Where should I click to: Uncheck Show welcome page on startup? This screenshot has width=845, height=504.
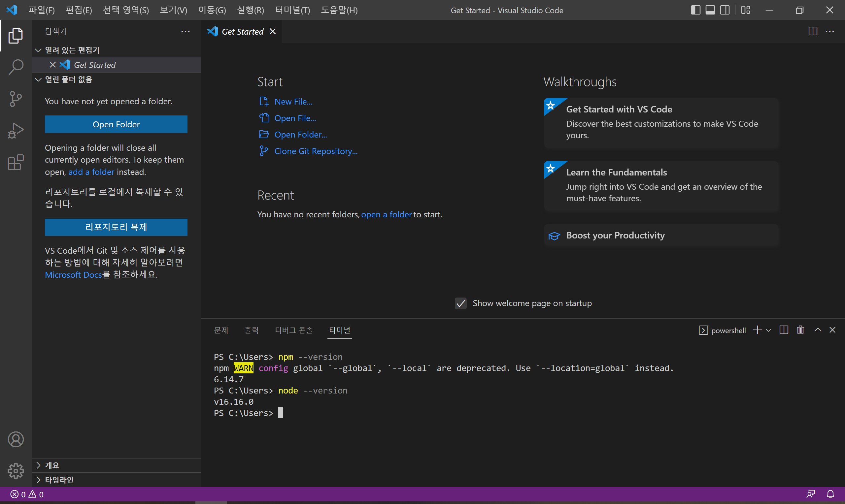[460, 303]
